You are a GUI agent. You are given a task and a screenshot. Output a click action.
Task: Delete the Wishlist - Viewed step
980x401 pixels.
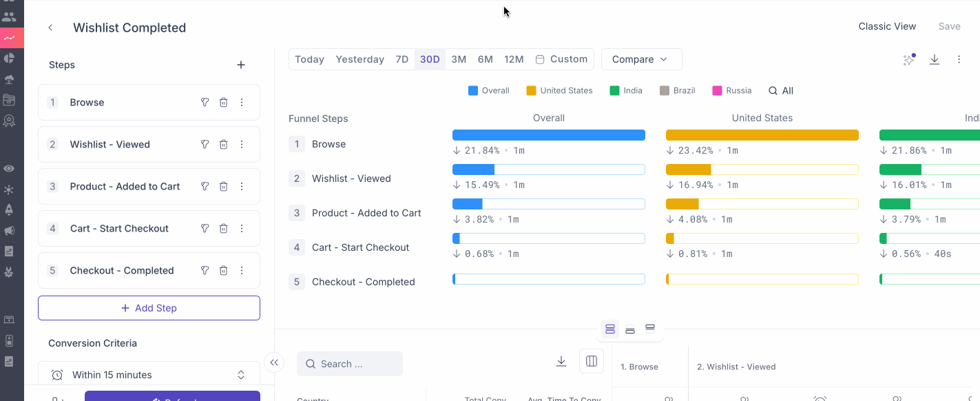223,145
